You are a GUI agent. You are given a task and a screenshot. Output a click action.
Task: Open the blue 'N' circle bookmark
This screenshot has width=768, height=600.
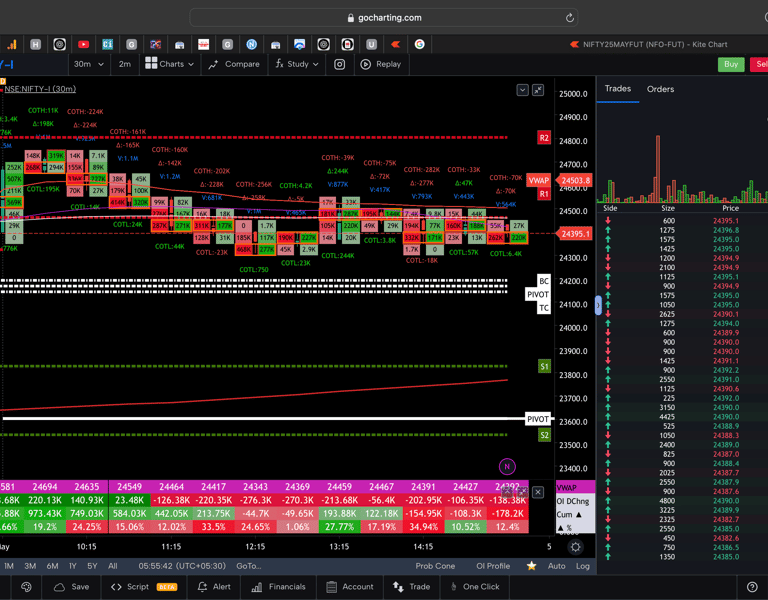tap(252, 45)
